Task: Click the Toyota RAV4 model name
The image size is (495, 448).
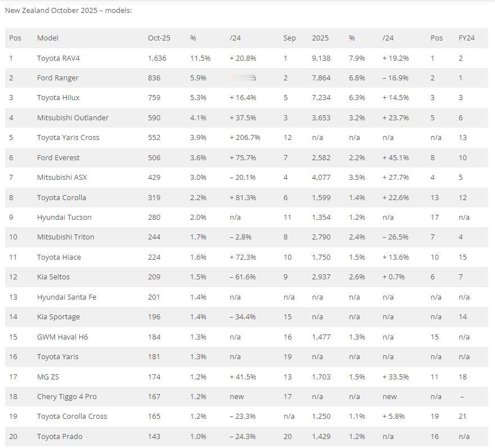Action: pyautogui.click(x=58, y=58)
